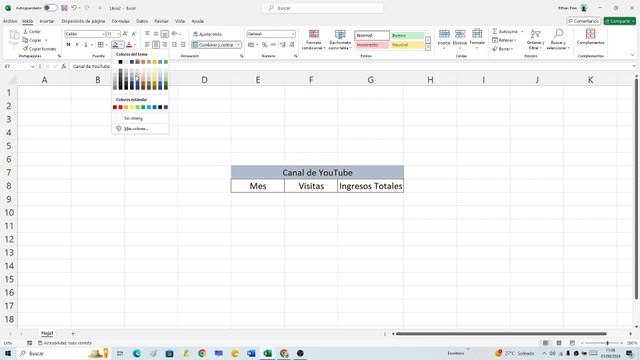Click the Comentarios button

click(583, 21)
